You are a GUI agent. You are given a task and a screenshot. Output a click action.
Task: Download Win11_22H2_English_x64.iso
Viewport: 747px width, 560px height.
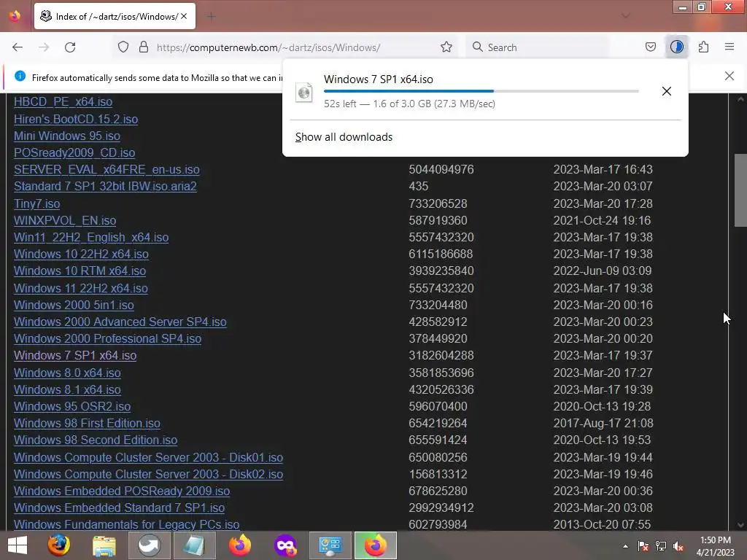[x=91, y=237]
